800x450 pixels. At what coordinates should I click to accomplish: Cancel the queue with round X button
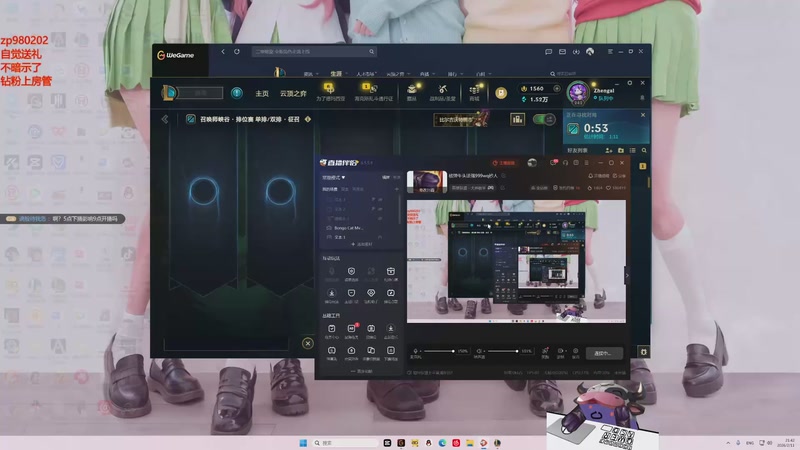pyautogui.click(x=308, y=343)
